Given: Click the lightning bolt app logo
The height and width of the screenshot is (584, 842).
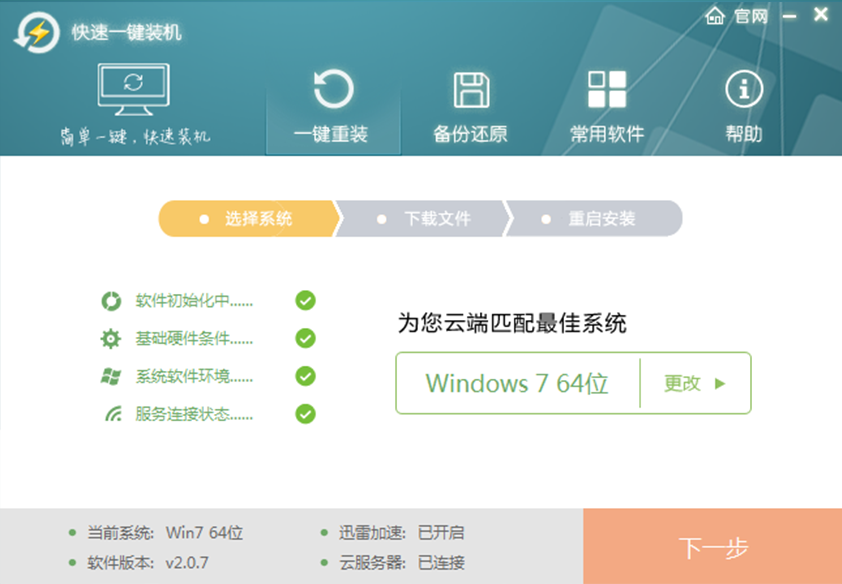Looking at the screenshot, I should click(37, 33).
